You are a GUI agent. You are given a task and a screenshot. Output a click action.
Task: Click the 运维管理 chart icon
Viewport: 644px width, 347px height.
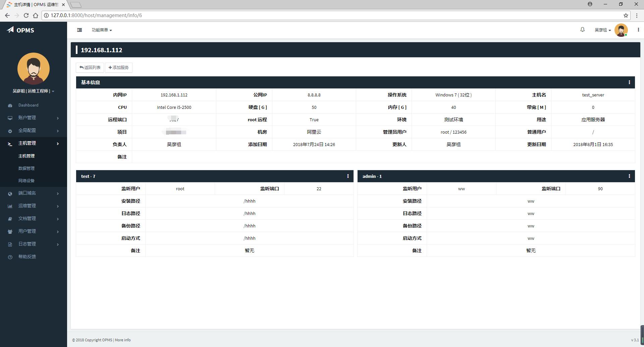(x=10, y=206)
